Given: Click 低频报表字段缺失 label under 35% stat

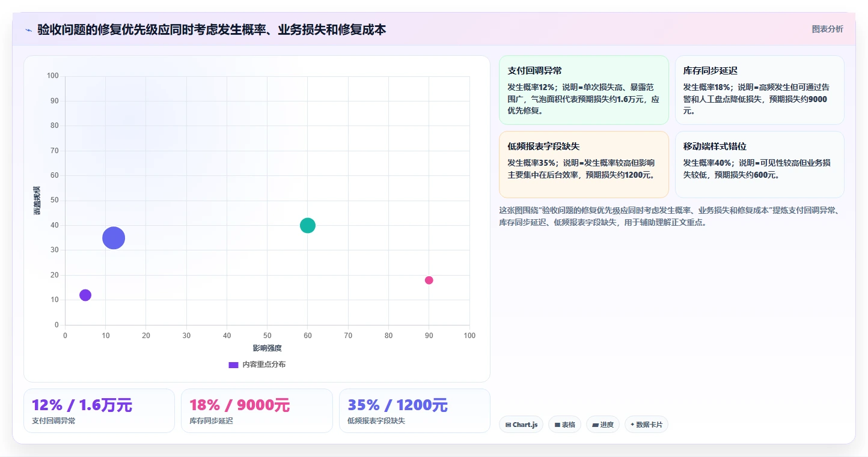Looking at the screenshot, I should point(376,421).
